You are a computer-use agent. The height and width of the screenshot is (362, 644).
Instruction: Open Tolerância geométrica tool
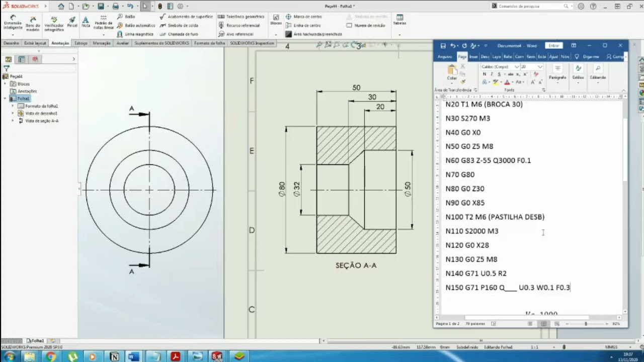(241, 17)
